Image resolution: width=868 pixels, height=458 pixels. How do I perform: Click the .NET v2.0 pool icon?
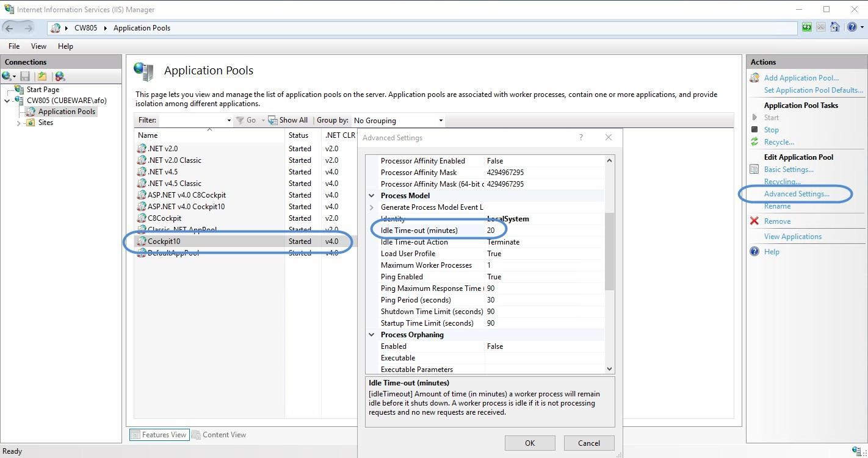tap(142, 149)
